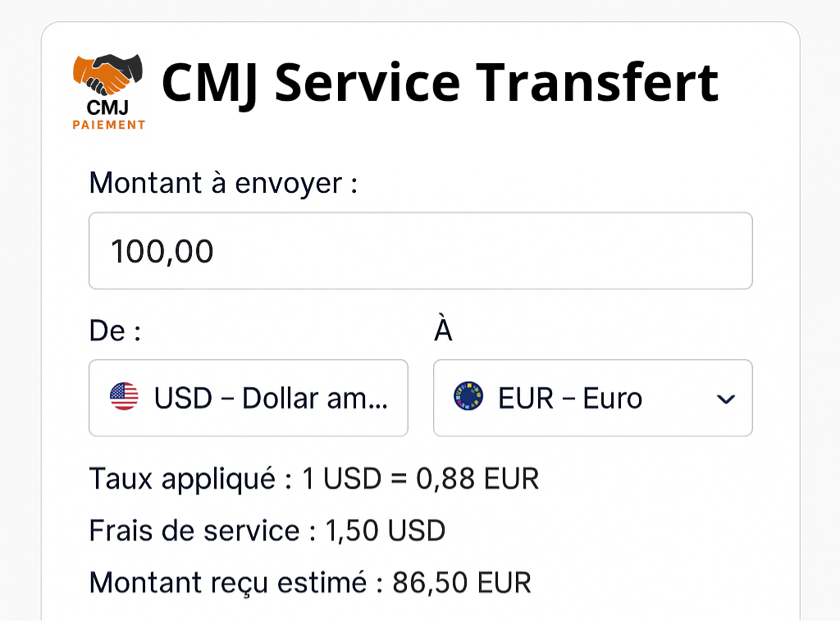Click the "Montant à envoyer :" label
Screen dimensions: 840x621
223,183
